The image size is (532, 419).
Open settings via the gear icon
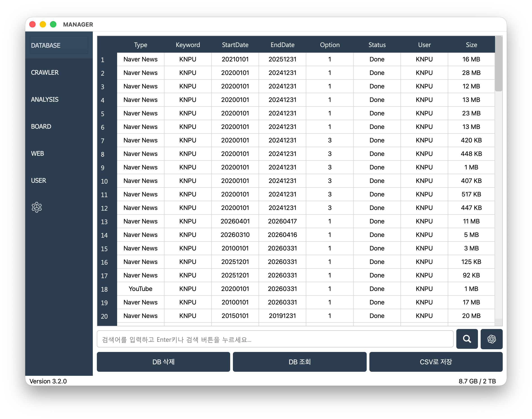pos(36,207)
